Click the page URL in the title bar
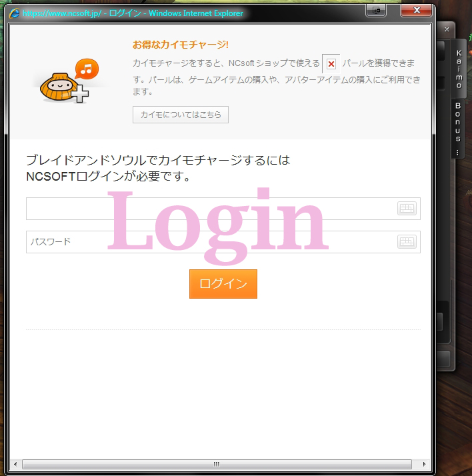 [x=62, y=13]
